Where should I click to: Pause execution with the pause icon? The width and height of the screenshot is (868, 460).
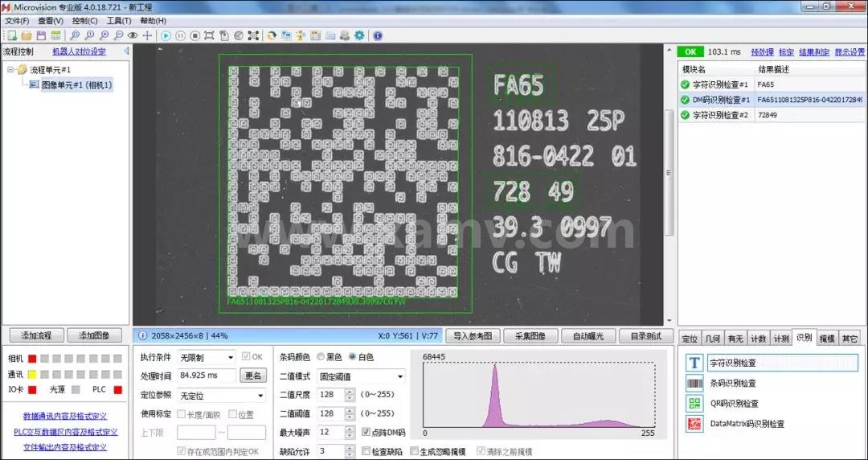click(181, 35)
